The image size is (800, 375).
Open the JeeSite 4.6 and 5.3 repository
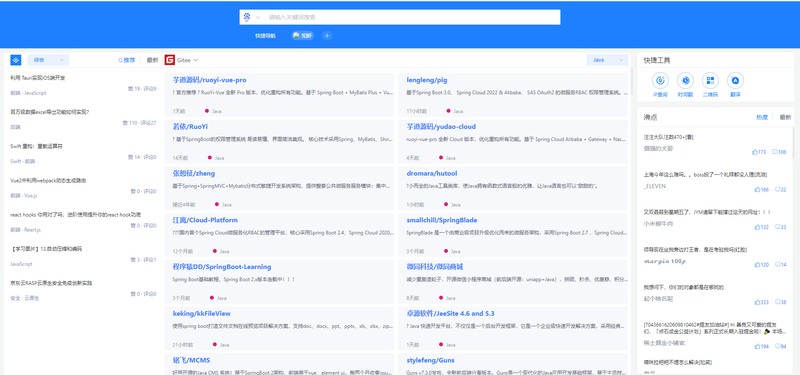[x=451, y=313]
